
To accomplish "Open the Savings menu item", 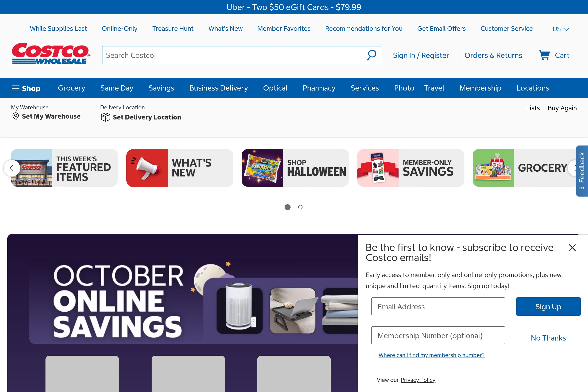I will 161,88.
